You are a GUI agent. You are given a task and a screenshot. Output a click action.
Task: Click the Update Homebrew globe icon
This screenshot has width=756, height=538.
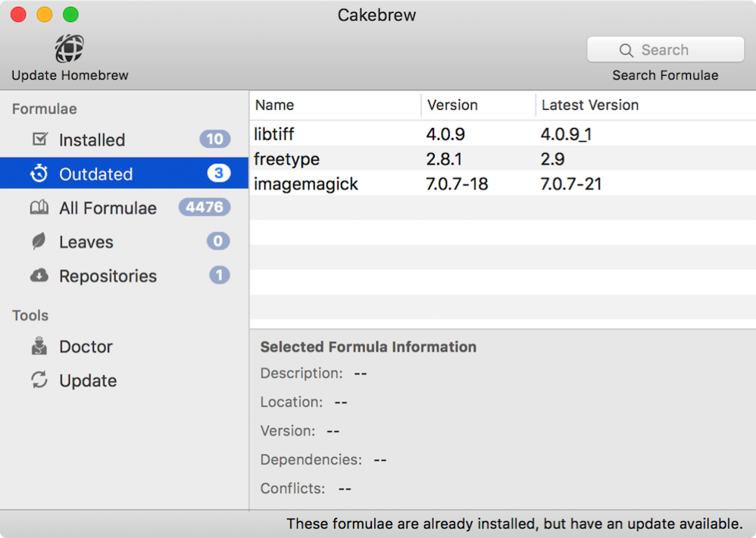[x=70, y=49]
